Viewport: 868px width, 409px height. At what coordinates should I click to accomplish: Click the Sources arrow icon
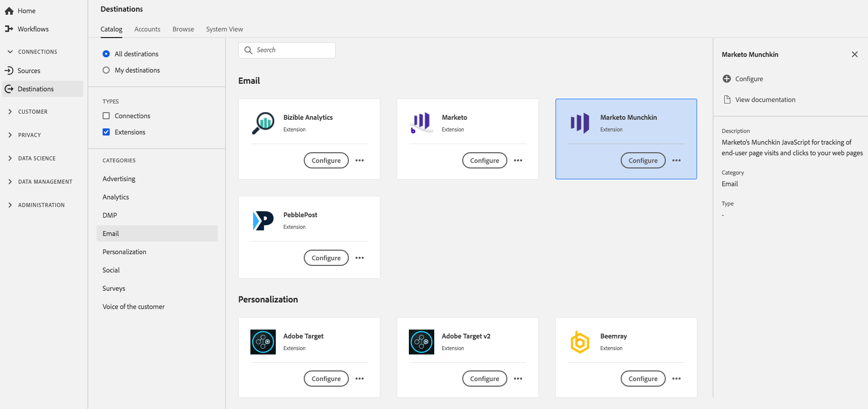[x=9, y=71]
